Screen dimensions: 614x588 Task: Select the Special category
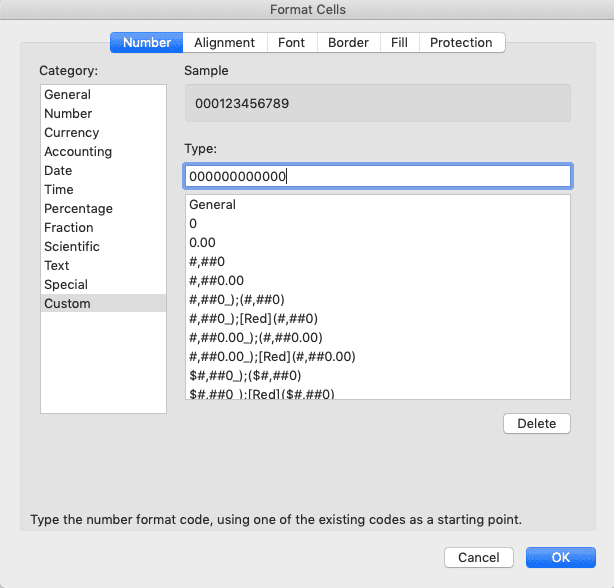pos(103,284)
